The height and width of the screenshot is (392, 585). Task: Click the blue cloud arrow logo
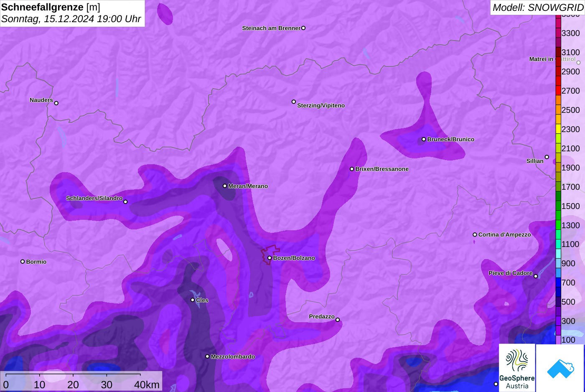pos(560,368)
